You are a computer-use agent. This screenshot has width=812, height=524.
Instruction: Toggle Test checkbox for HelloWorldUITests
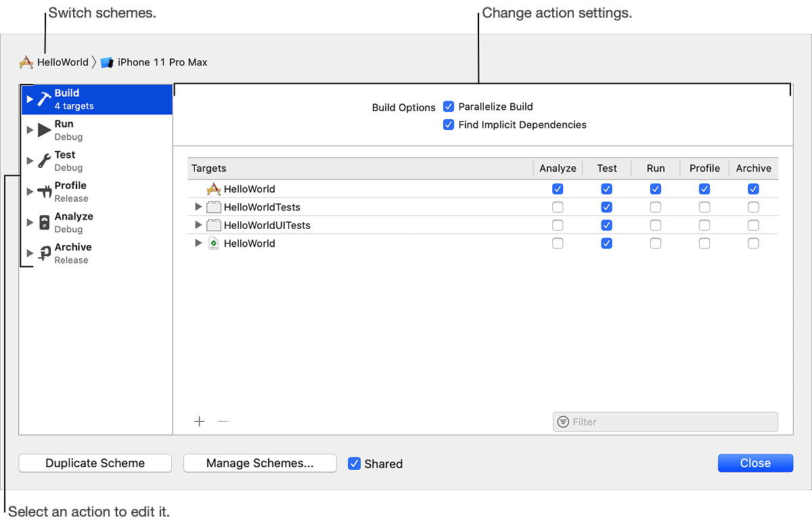607,225
